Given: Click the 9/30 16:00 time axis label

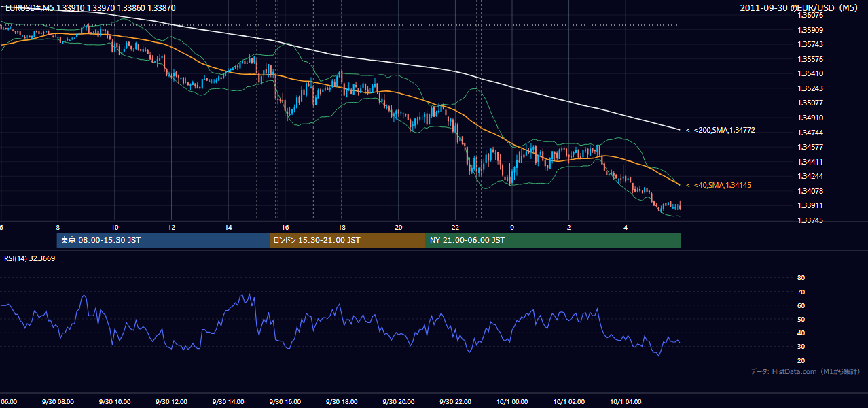Looking at the screenshot, I should (285, 402).
